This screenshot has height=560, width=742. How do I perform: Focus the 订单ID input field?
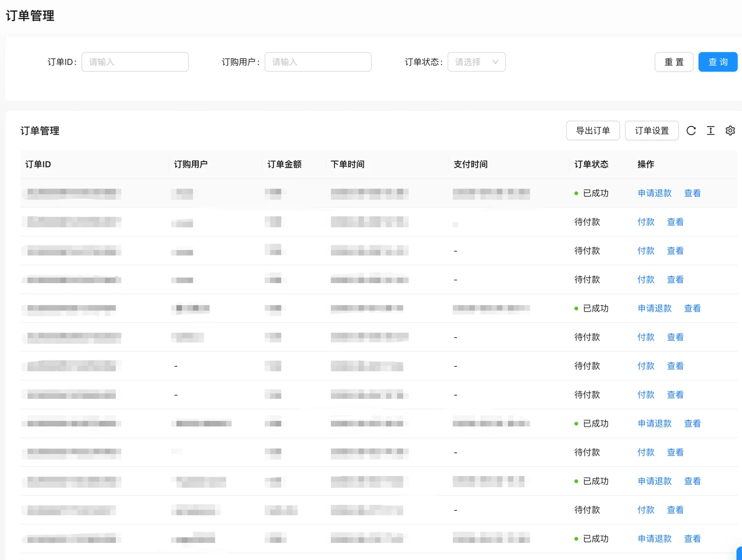coord(135,62)
